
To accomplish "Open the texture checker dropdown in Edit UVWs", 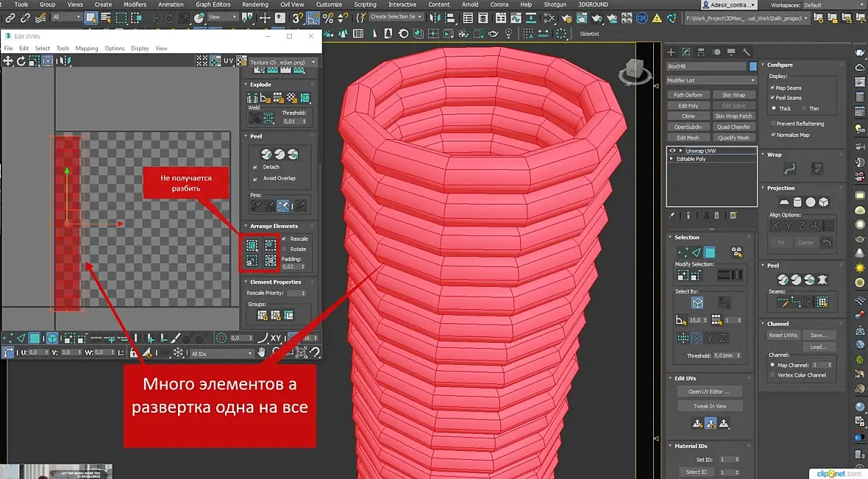I will [283, 63].
